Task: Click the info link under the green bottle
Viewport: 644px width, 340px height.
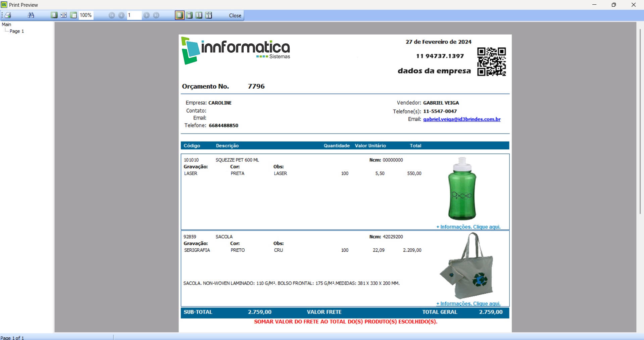Action: [468, 227]
